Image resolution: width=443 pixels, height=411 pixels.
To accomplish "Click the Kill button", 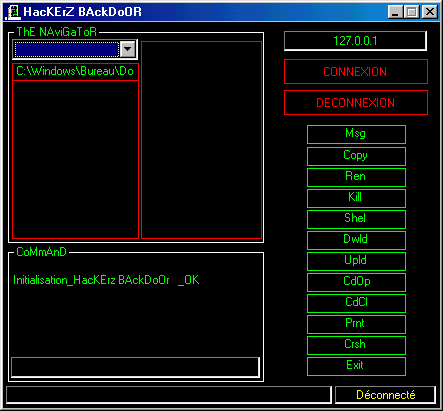I will click(356, 198).
